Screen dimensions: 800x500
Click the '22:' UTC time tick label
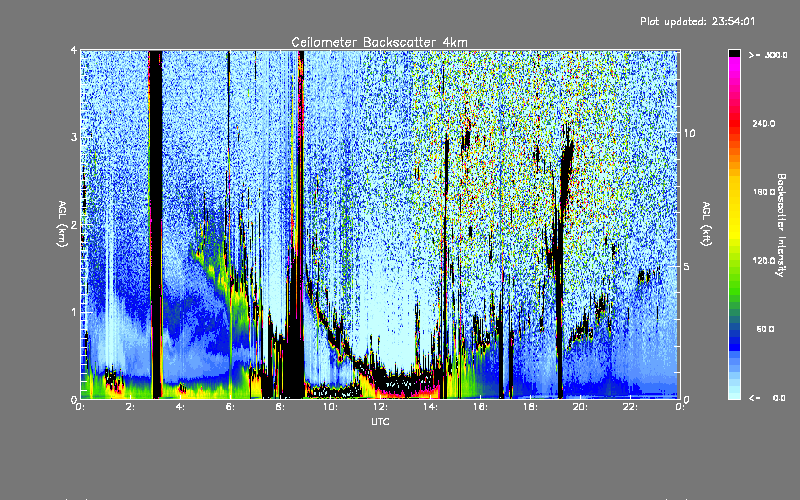(x=630, y=407)
